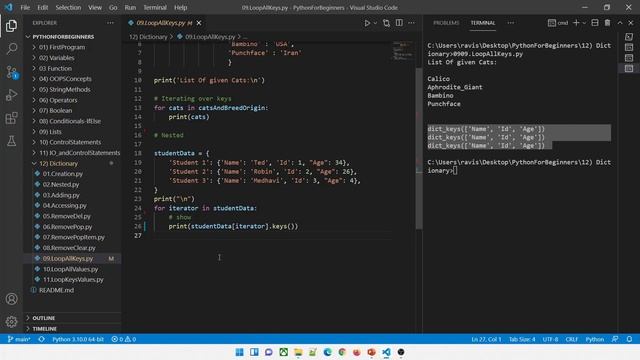
Task: Click Python 3.10.0 64-bit interpreter selector
Action: click(x=78, y=339)
